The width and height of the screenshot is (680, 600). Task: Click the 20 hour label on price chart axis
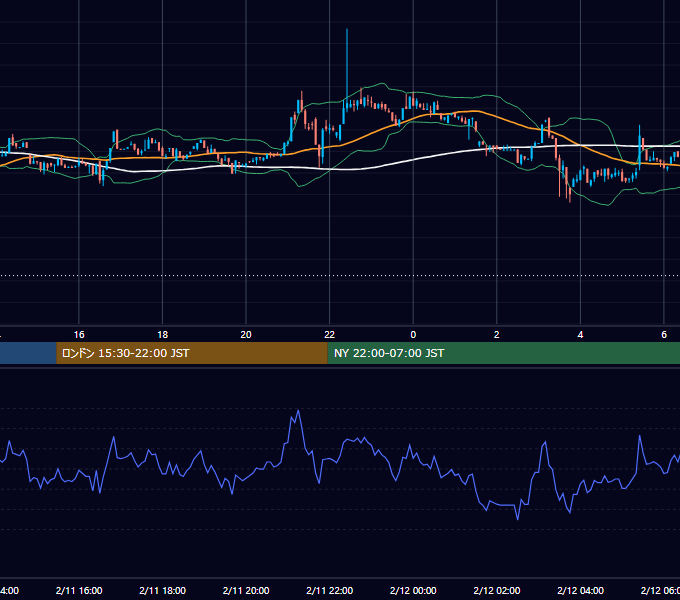tap(246, 335)
